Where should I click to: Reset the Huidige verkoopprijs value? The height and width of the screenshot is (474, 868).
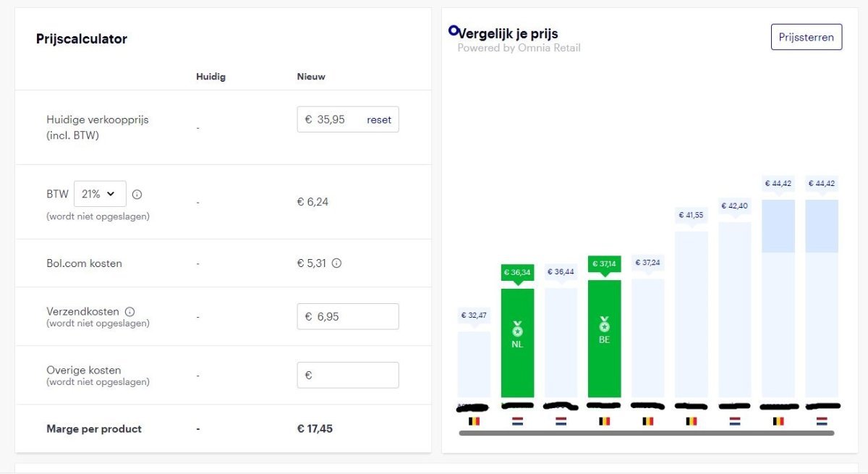379,120
